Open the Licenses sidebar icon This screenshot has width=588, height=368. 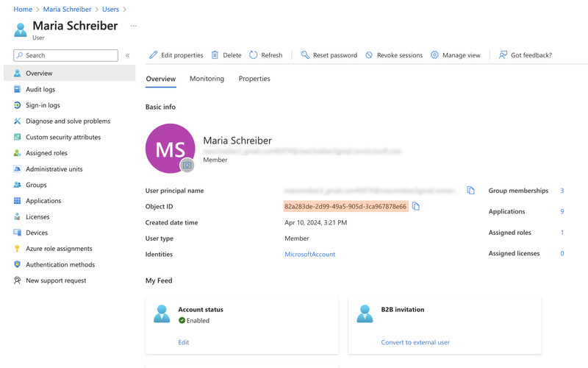point(17,216)
